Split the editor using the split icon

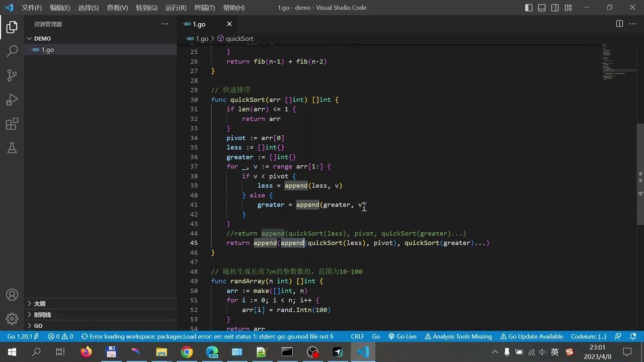coord(618,24)
